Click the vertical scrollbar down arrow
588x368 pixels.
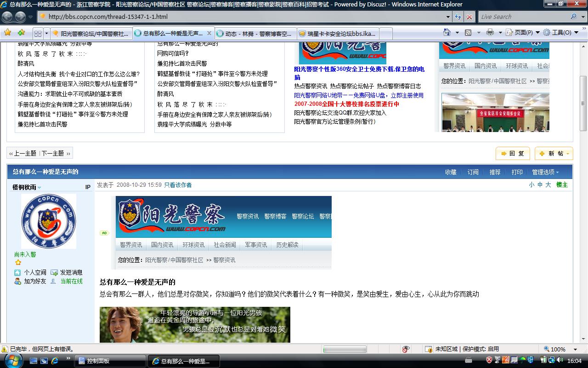583,338
